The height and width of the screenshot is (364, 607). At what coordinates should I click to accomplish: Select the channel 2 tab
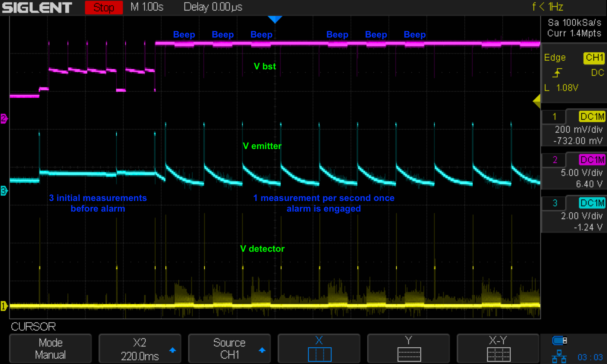554,160
